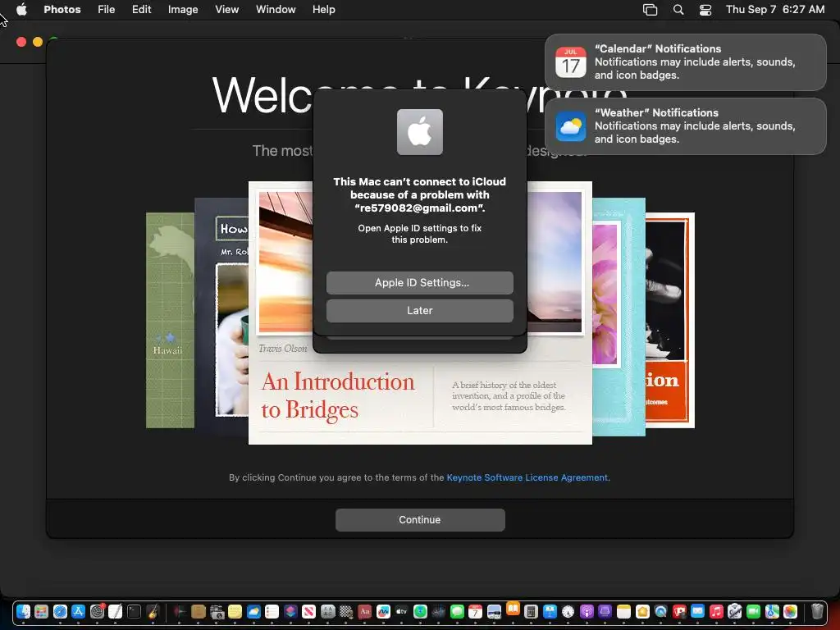This screenshot has height=630, width=840.
Task: Open Terminal in the Dock
Action: coord(134,611)
